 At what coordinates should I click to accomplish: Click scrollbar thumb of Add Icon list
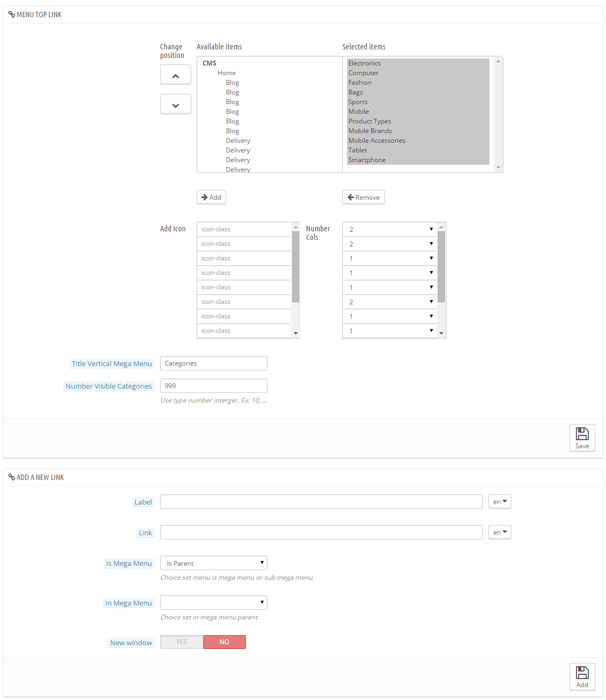click(x=295, y=267)
